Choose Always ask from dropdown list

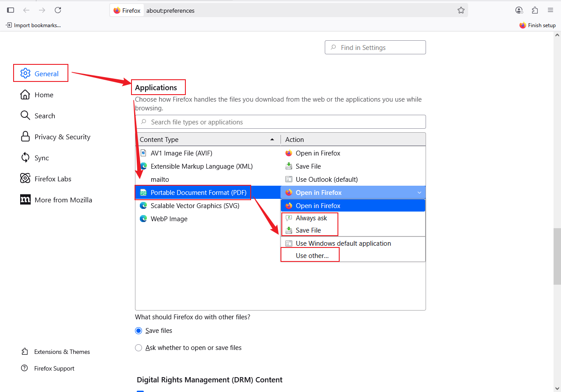(x=311, y=218)
